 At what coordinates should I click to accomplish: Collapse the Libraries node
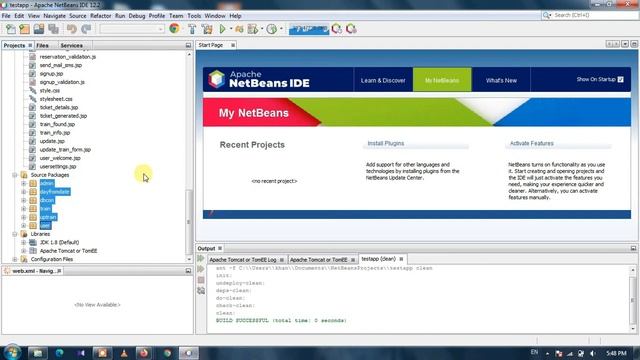15,234
